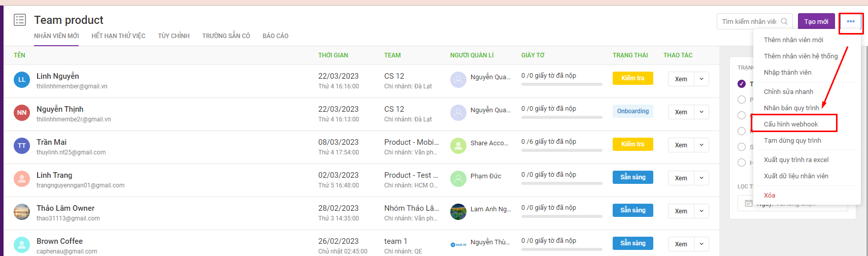868x256 pixels.
Task: Click Nguyễn Thù... manager logo avatar
Action: pyautogui.click(x=458, y=245)
